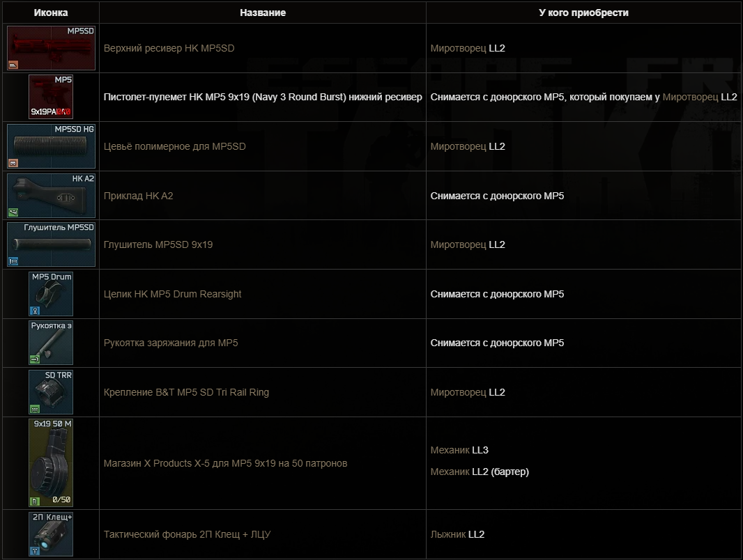Click the Лыжник trader link

[447, 534]
